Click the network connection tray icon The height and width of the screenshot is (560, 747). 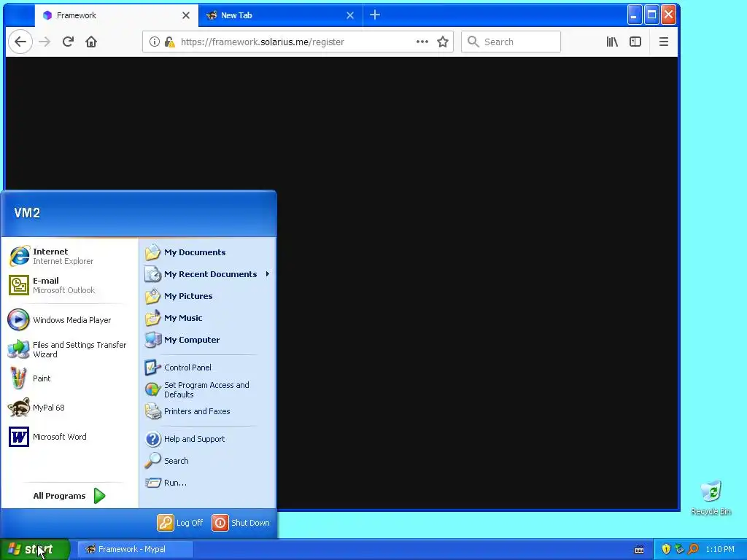point(679,550)
